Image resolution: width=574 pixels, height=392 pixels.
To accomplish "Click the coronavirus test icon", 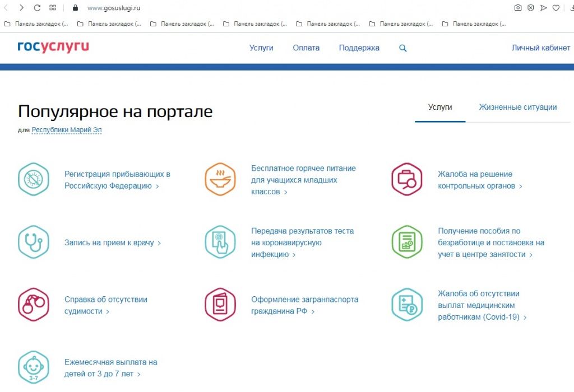I will (220, 242).
